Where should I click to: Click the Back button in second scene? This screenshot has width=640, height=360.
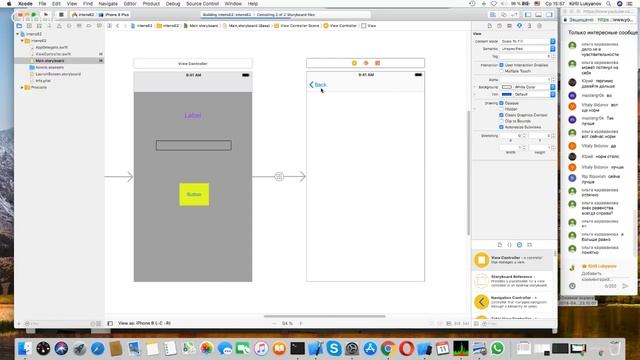[x=318, y=85]
